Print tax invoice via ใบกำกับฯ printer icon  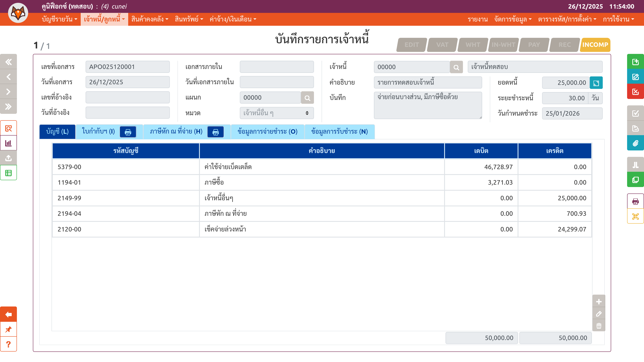point(128,132)
